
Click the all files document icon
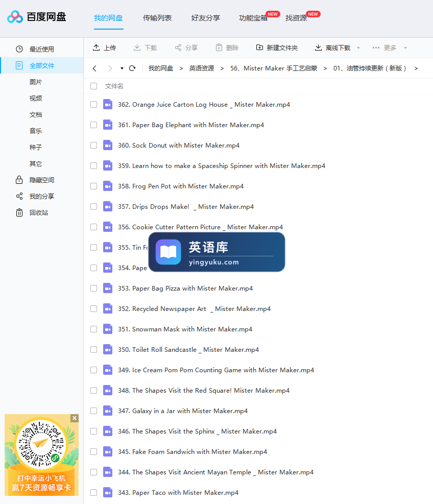pyautogui.click(x=19, y=65)
